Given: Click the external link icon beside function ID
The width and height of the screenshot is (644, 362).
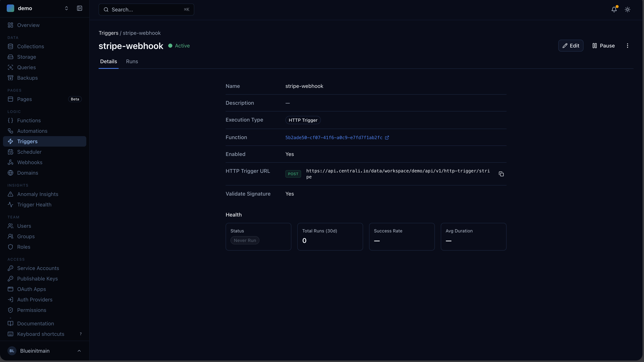Looking at the screenshot, I should pyautogui.click(x=387, y=138).
